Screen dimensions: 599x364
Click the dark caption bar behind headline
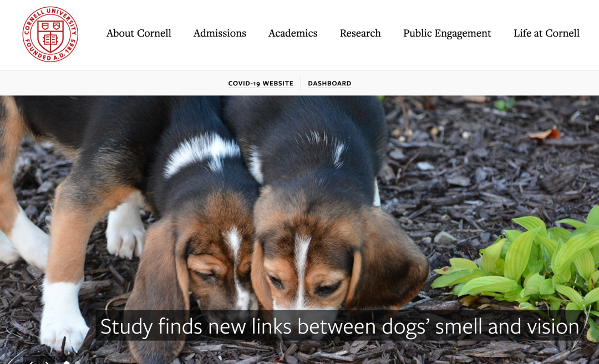pos(340,325)
